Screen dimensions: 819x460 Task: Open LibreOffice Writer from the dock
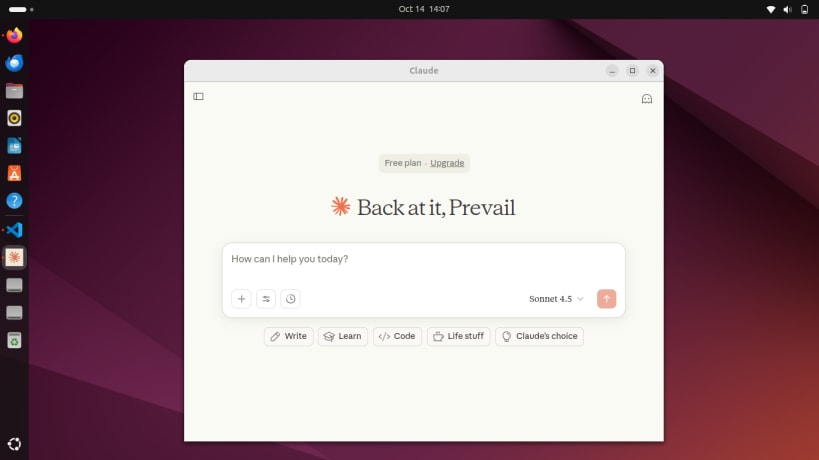click(15, 146)
